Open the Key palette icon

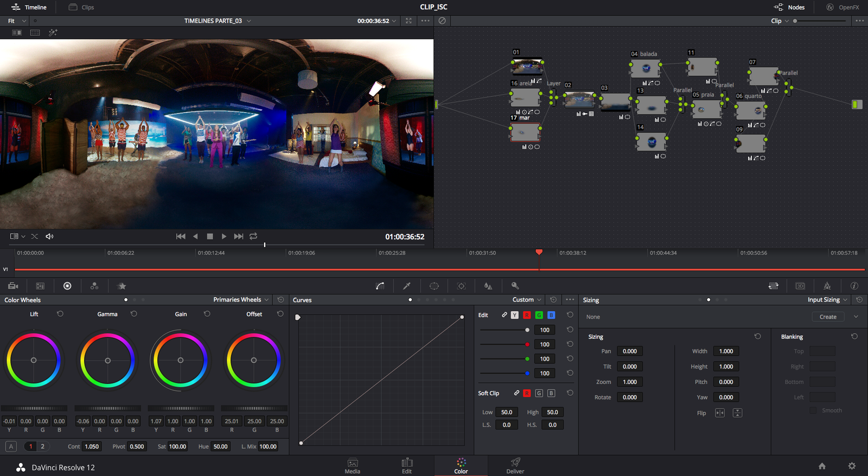pos(515,286)
